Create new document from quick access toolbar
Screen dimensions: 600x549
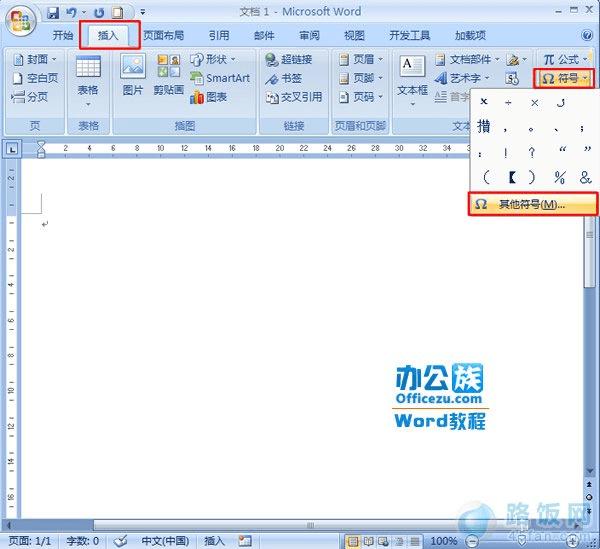pyautogui.click(x=117, y=13)
